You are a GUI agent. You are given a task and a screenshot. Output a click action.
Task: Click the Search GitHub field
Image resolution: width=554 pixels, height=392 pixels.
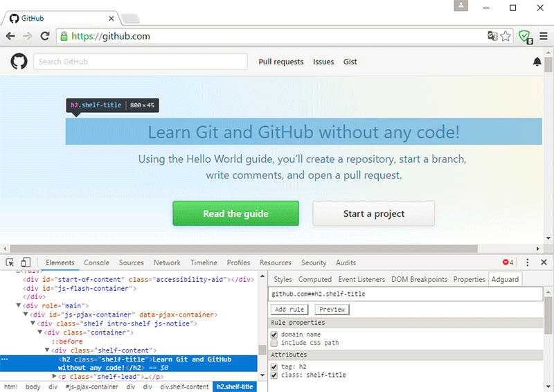141,62
